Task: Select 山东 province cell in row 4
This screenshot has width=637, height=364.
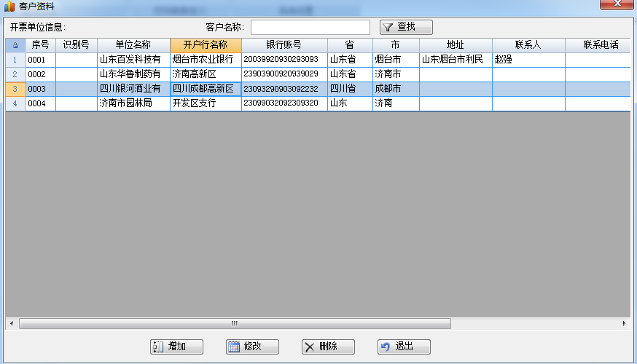Action: [x=350, y=103]
